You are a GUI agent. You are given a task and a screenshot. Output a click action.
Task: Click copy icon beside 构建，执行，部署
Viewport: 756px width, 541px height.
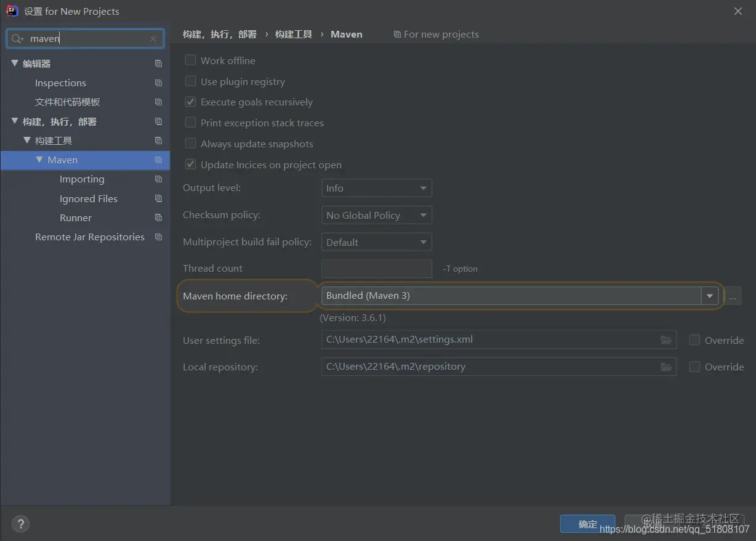click(158, 121)
